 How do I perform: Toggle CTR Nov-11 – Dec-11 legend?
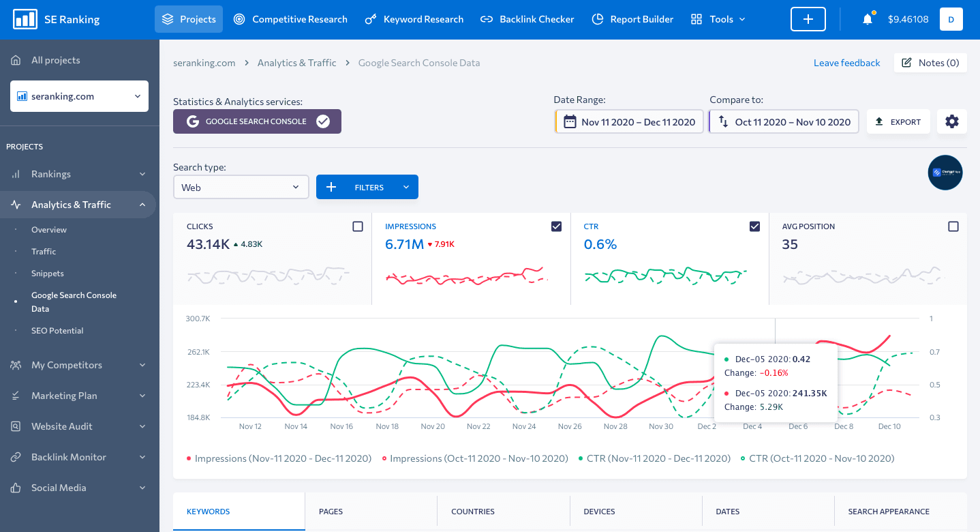(x=654, y=458)
